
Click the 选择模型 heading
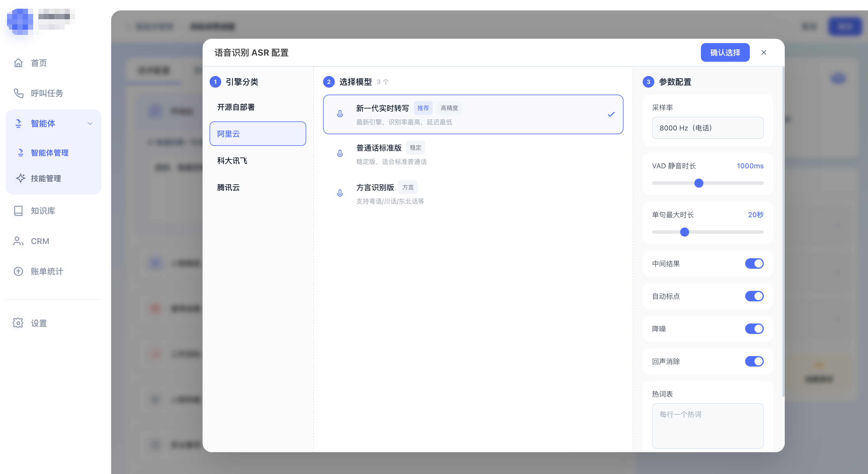[x=355, y=82]
